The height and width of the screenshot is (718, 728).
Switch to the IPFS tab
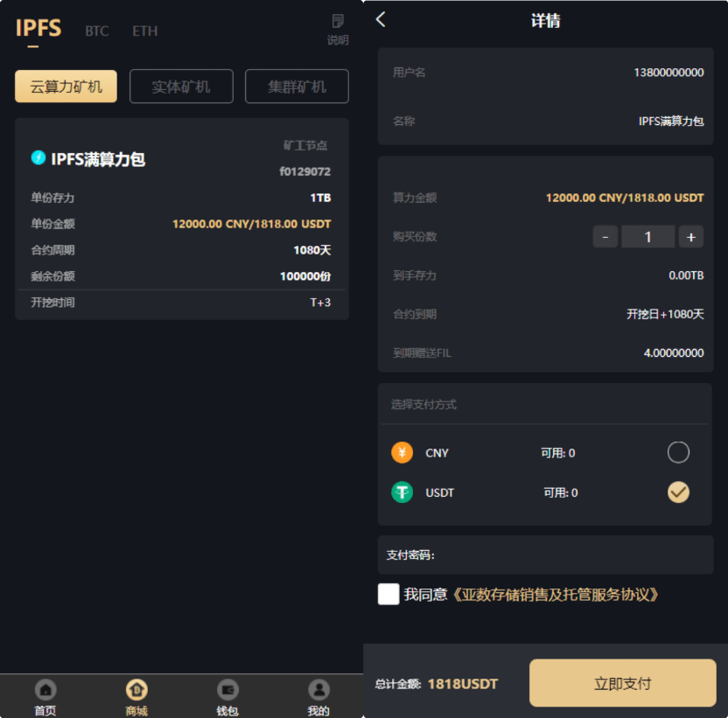pos(38,28)
